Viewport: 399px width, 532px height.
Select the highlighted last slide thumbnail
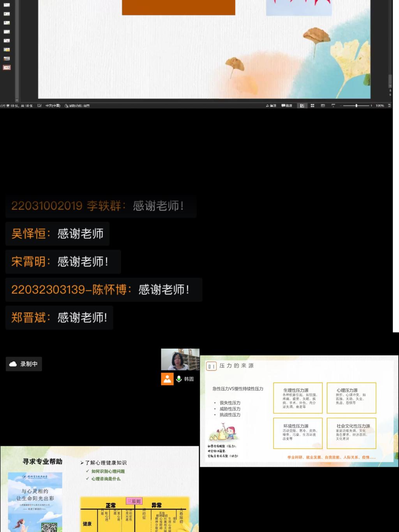7,67
